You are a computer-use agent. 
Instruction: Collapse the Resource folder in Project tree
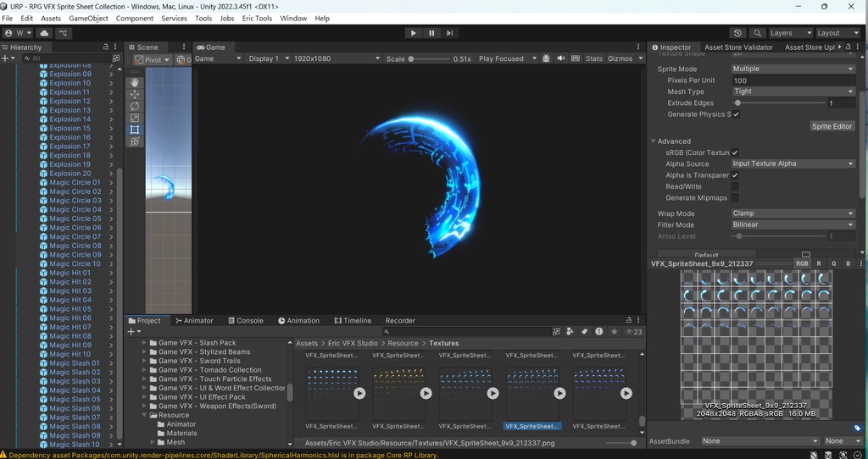(x=145, y=415)
